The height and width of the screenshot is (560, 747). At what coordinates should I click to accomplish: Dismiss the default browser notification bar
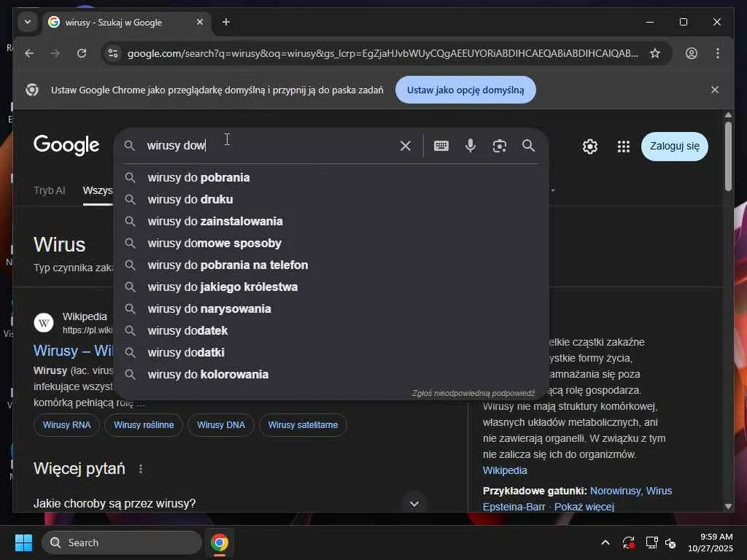(715, 90)
